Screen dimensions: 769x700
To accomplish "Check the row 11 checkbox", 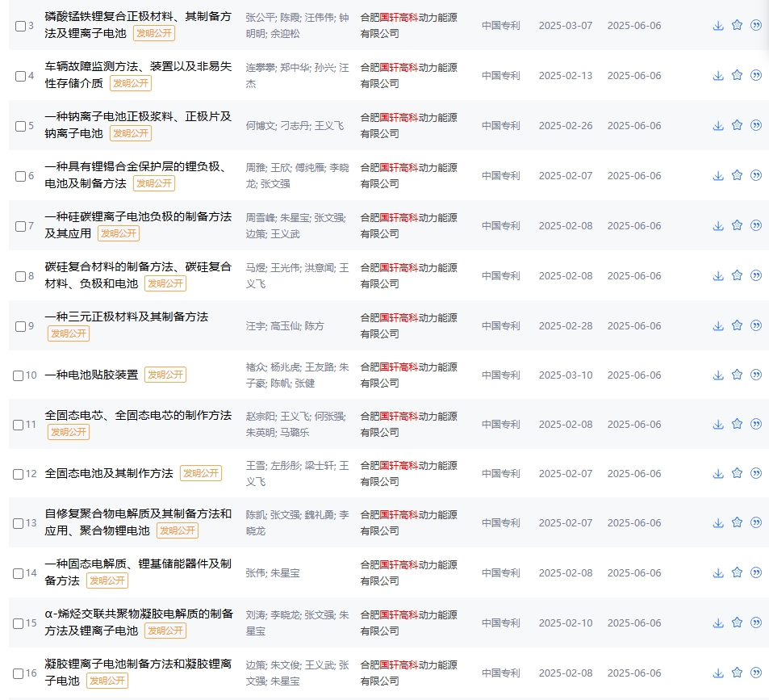I will click(x=18, y=425).
